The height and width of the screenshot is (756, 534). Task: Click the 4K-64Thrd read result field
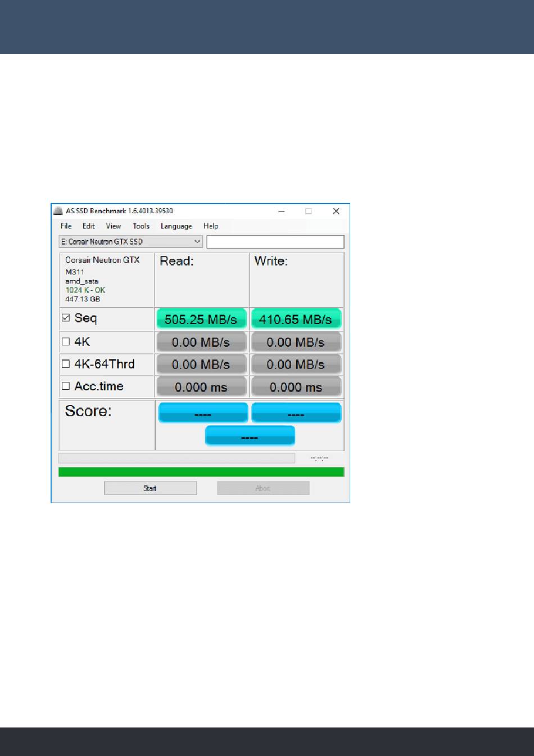pos(201,364)
